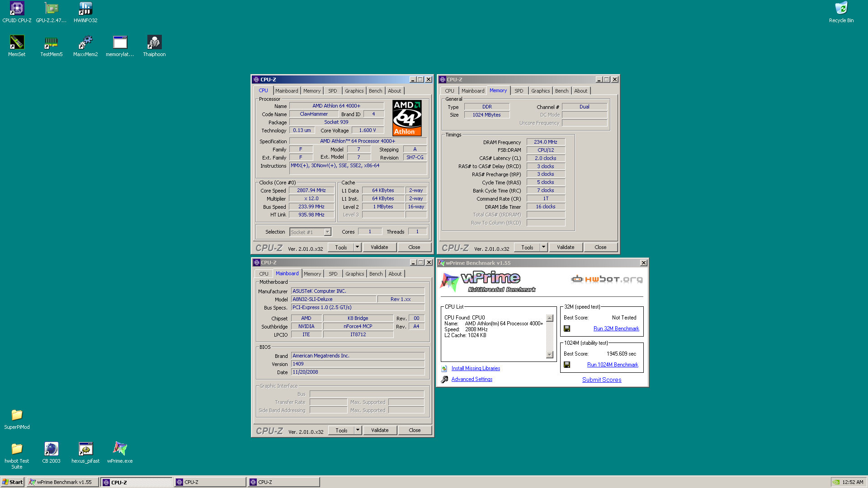868x488 pixels.
Task: Click scroll up arrow in CPU List
Action: (x=550, y=318)
